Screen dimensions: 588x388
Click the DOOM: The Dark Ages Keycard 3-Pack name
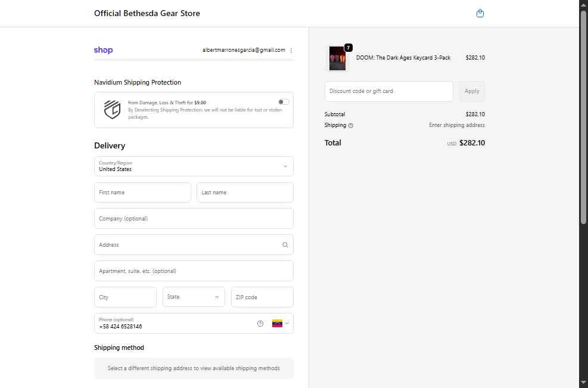coord(403,58)
